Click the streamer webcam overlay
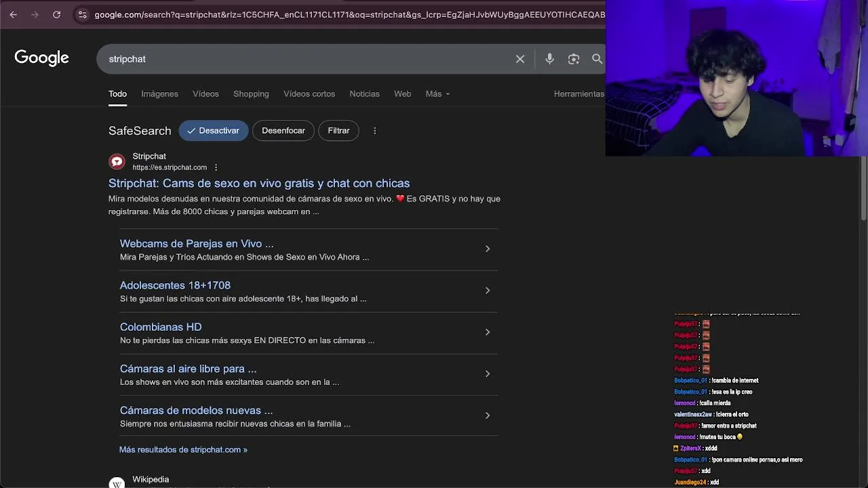The width and height of the screenshot is (868, 488). [736, 78]
